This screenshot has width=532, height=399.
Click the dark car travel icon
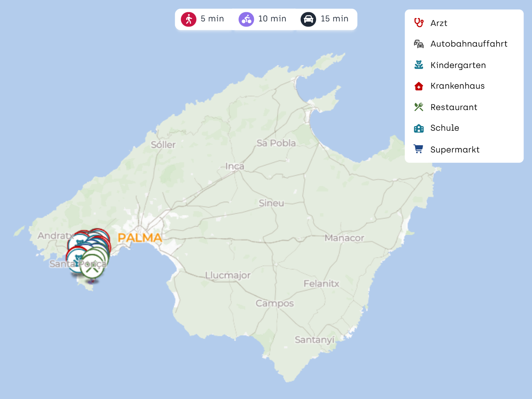tap(308, 19)
